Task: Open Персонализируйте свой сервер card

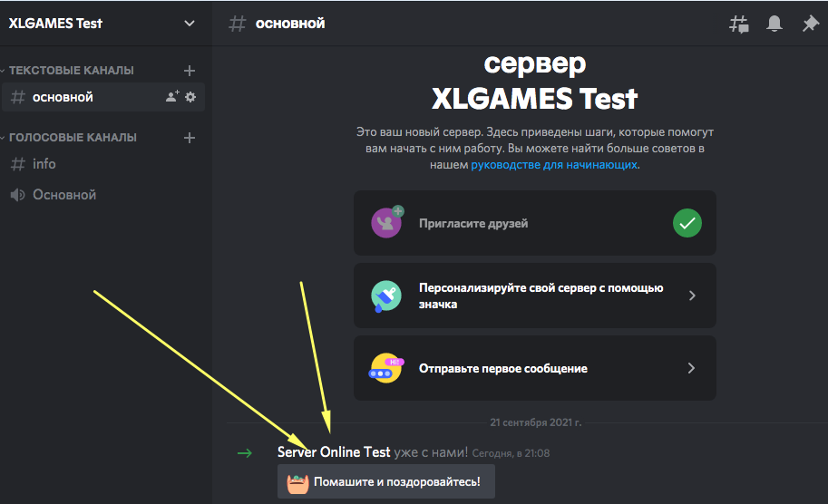Action: pyautogui.click(x=535, y=296)
